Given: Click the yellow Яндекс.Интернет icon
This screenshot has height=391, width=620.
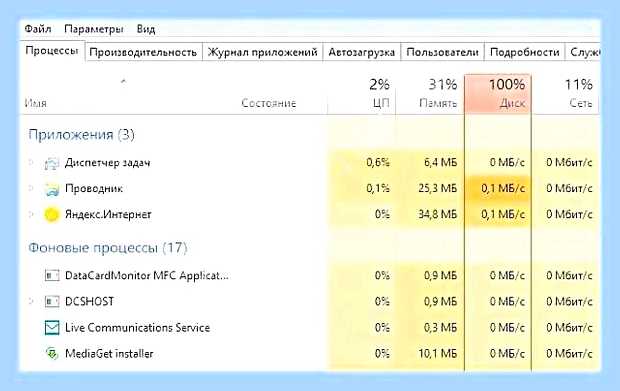Looking at the screenshot, I should 51,215.
